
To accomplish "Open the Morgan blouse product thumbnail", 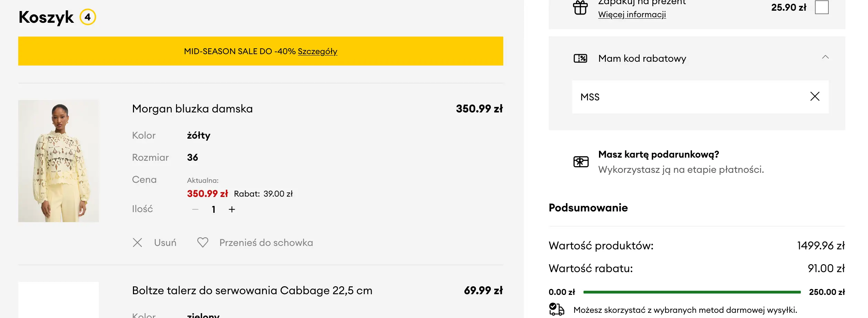I will [x=59, y=161].
